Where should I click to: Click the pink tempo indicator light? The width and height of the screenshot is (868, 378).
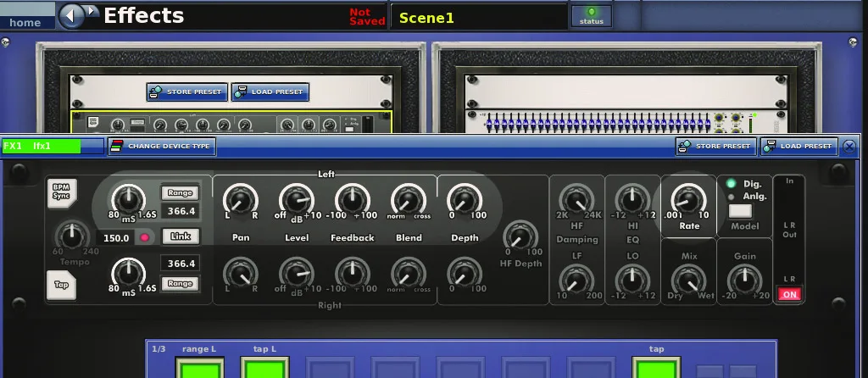pos(145,238)
